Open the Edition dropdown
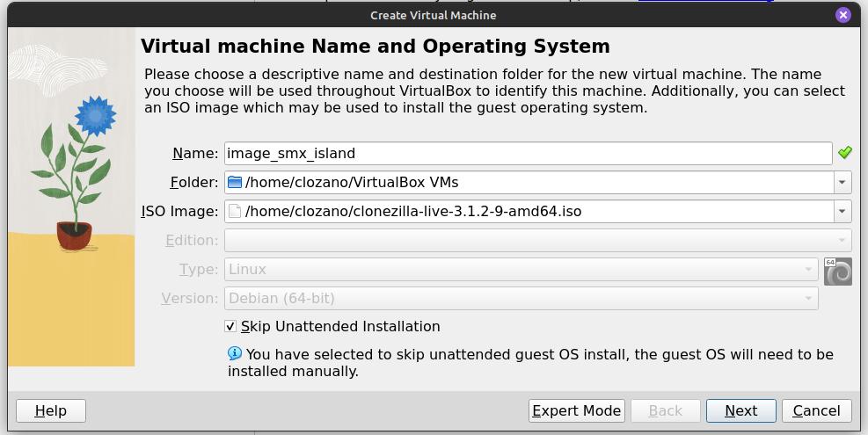868x435 pixels. point(537,240)
